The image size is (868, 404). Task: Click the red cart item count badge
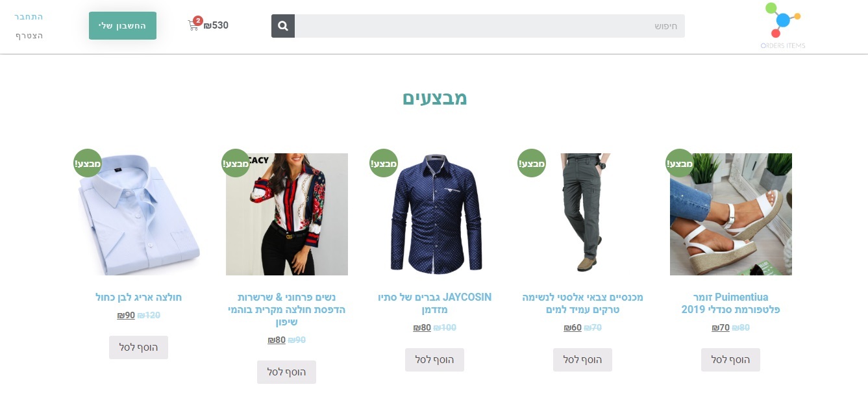pos(198,20)
